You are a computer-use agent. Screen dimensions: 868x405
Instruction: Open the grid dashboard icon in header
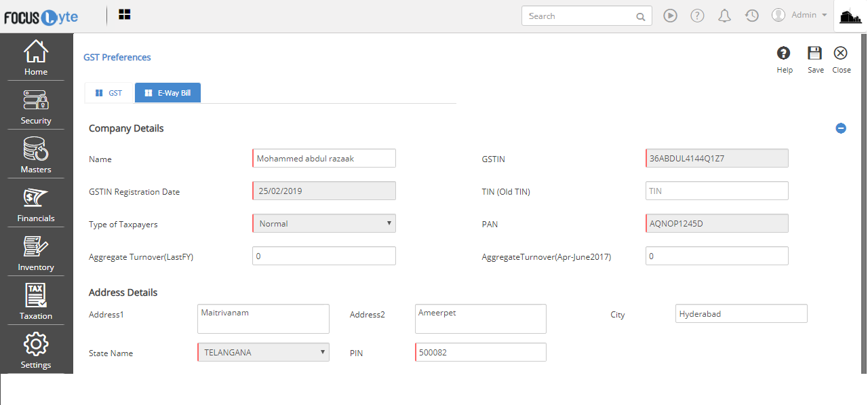tap(125, 15)
